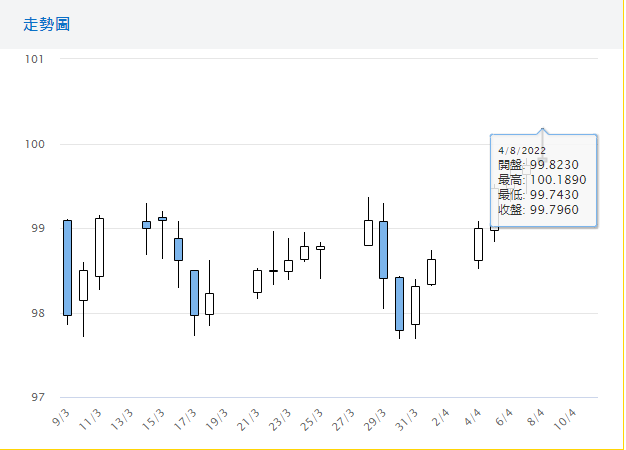Click the 4/8/2022 price tooltip box

point(543,180)
